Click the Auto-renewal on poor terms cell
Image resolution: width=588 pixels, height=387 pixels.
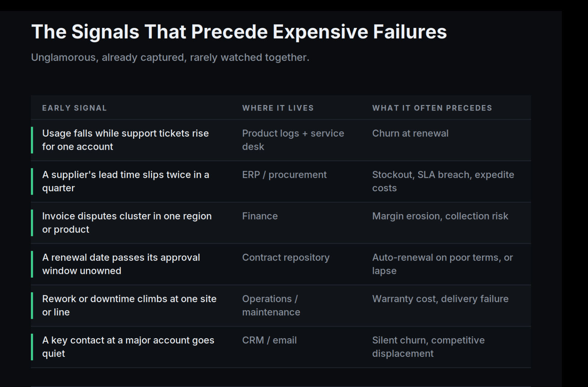442,264
